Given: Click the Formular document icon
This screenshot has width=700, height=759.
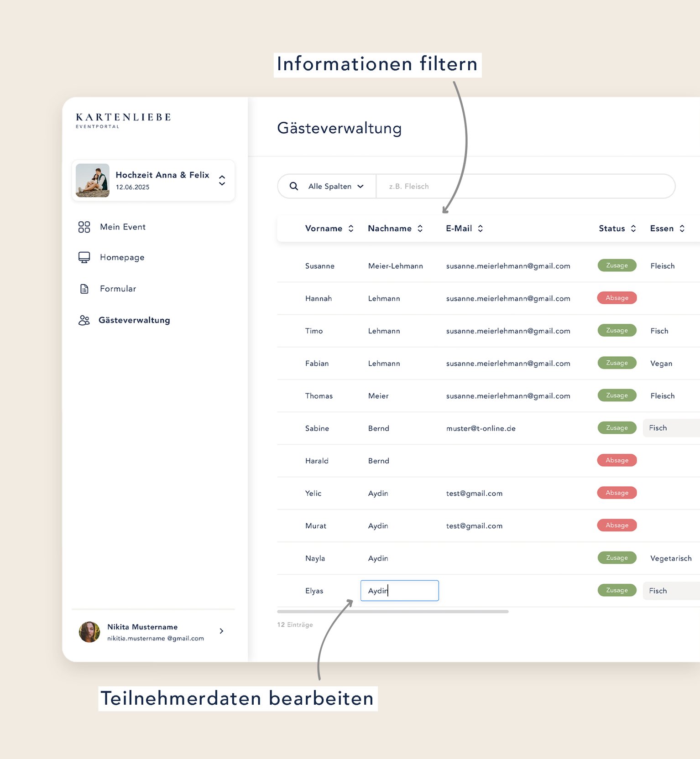Looking at the screenshot, I should click(x=84, y=289).
